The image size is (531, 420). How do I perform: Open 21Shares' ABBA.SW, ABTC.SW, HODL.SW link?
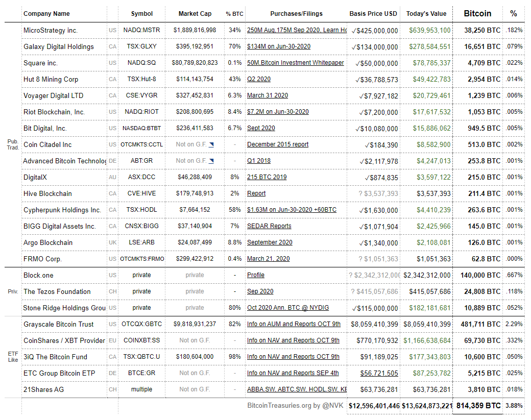coord(297,389)
